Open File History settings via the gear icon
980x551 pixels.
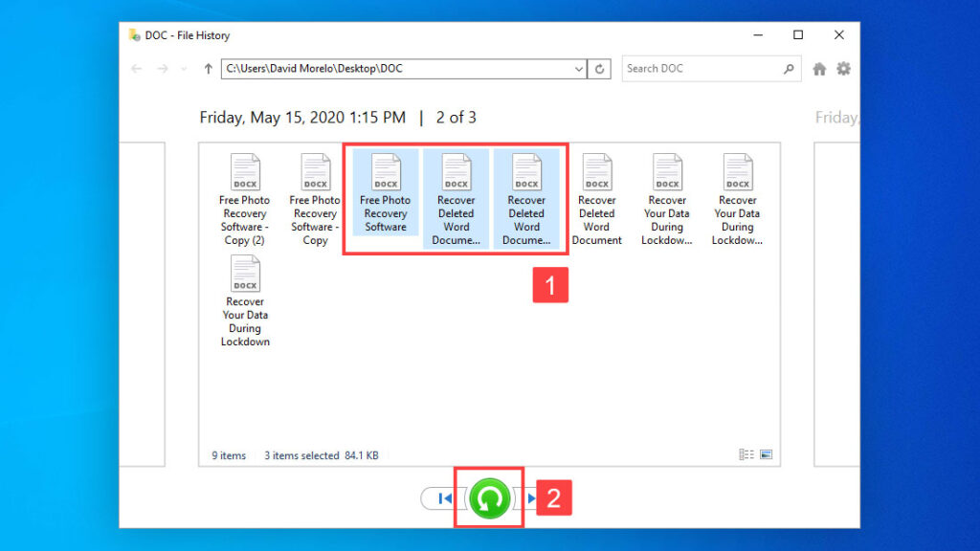tap(843, 68)
